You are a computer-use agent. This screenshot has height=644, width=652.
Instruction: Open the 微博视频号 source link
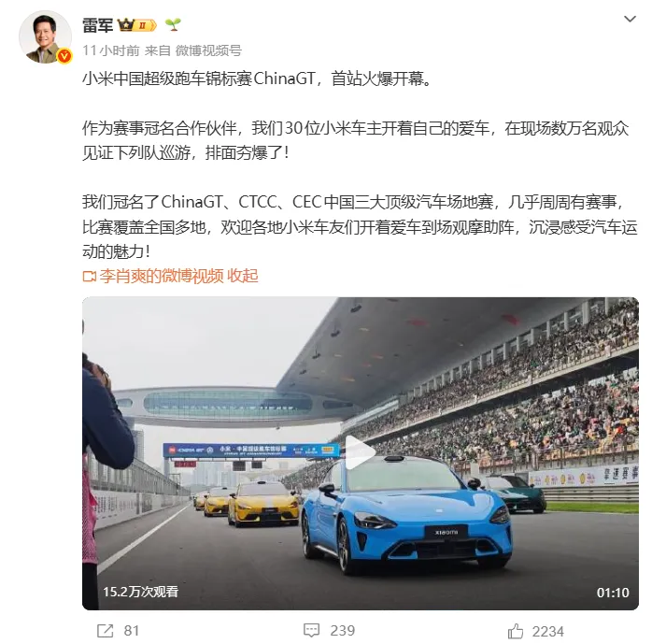pos(208,50)
